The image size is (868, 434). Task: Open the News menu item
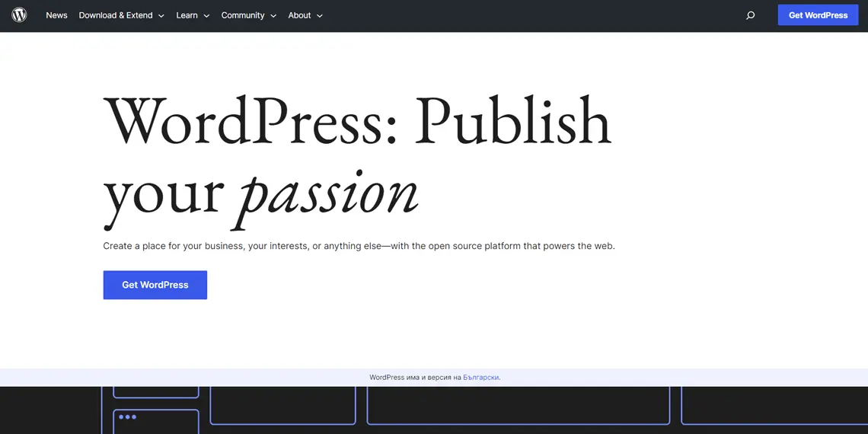point(56,15)
